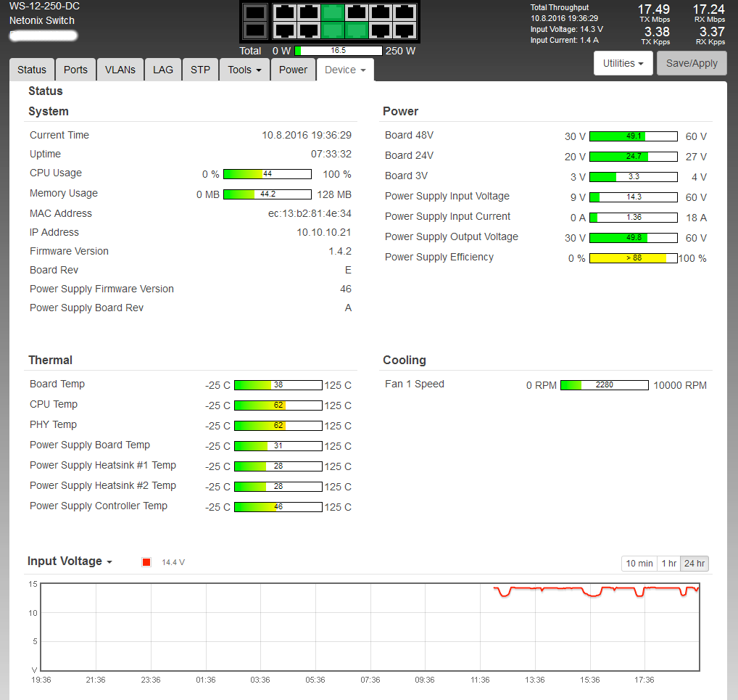Switch to the Ports tab

[75, 70]
